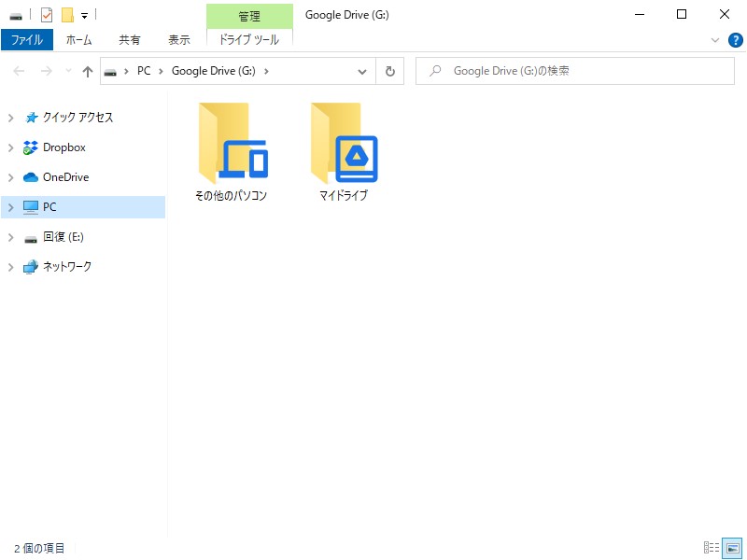
Task: Switch to large icons view layout
Action: pos(732,548)
